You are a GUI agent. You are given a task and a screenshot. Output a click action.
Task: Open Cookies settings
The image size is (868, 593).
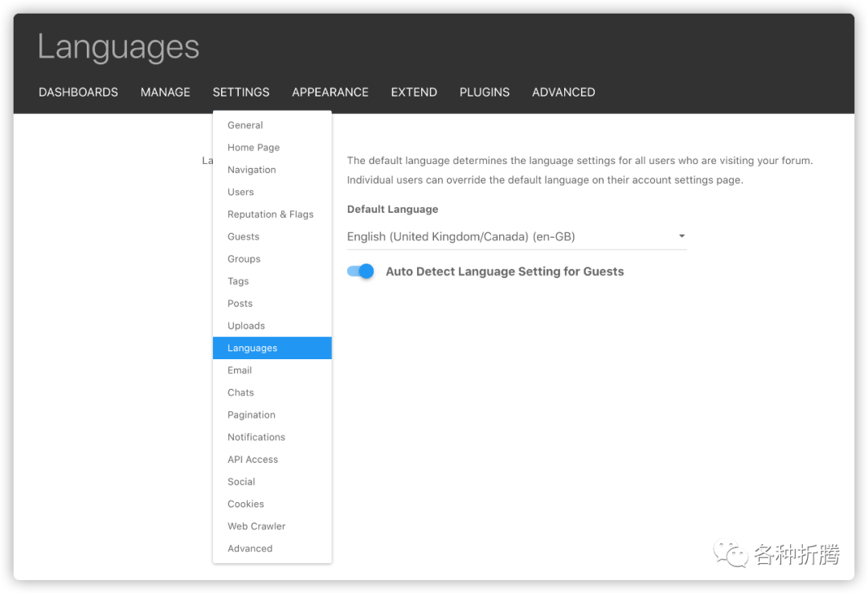pos(272,504)
